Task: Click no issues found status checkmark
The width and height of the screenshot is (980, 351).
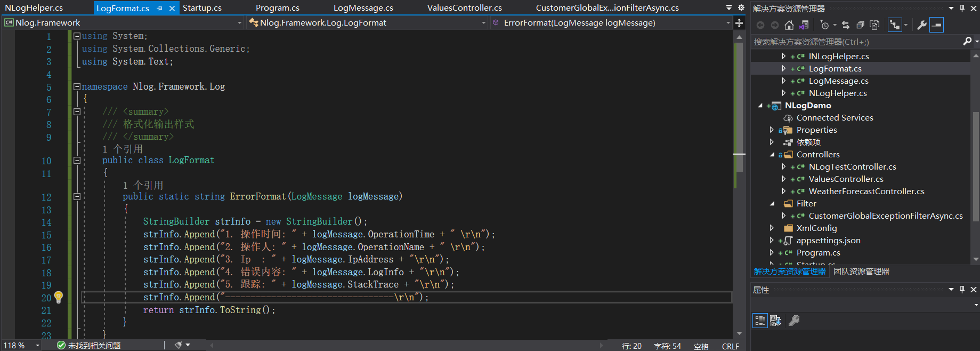Action: pos(61,346)
